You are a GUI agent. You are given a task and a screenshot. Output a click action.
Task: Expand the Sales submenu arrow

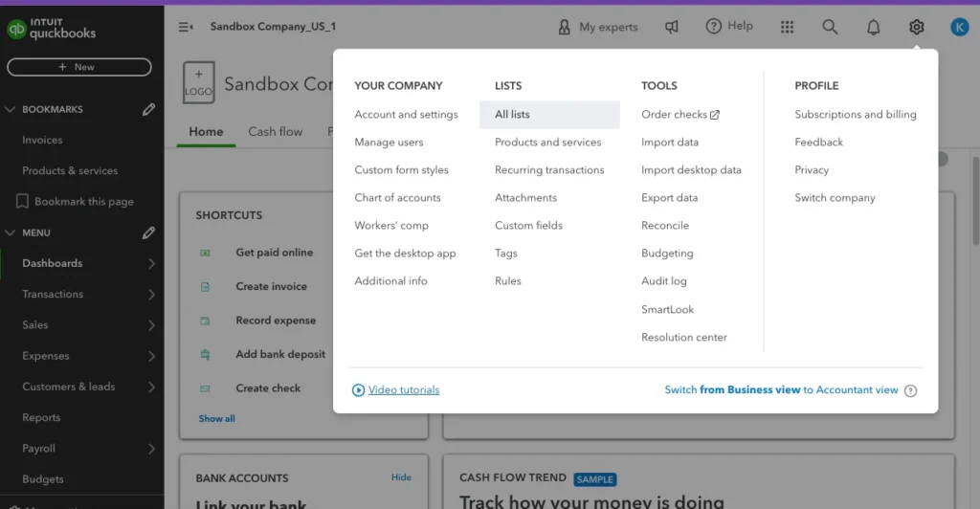click(151, 324)
